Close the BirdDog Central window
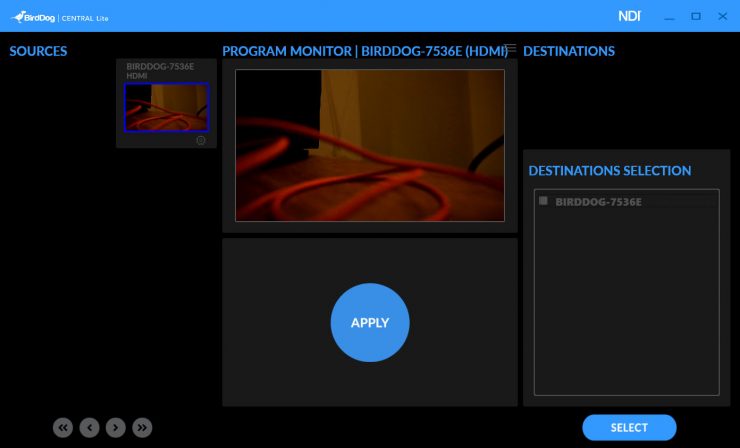The width and height of the screenshot is (740, 448). tap(721, 16)
